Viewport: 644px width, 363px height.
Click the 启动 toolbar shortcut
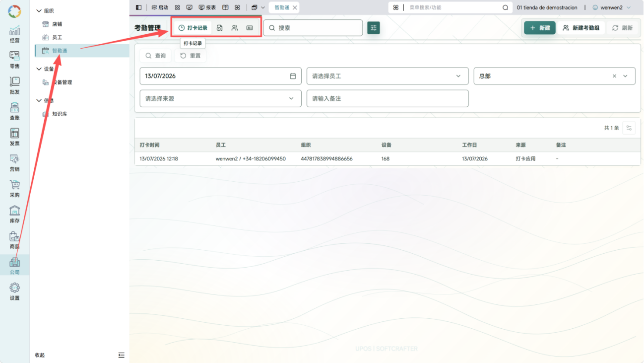(x=160, y=7)
